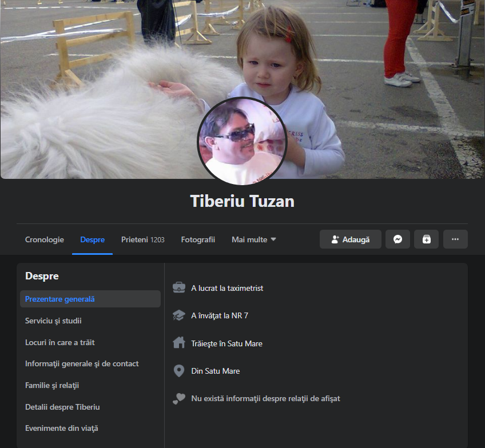Click the Messenger icon button
The image size is (485, 448).
[397, 239]
